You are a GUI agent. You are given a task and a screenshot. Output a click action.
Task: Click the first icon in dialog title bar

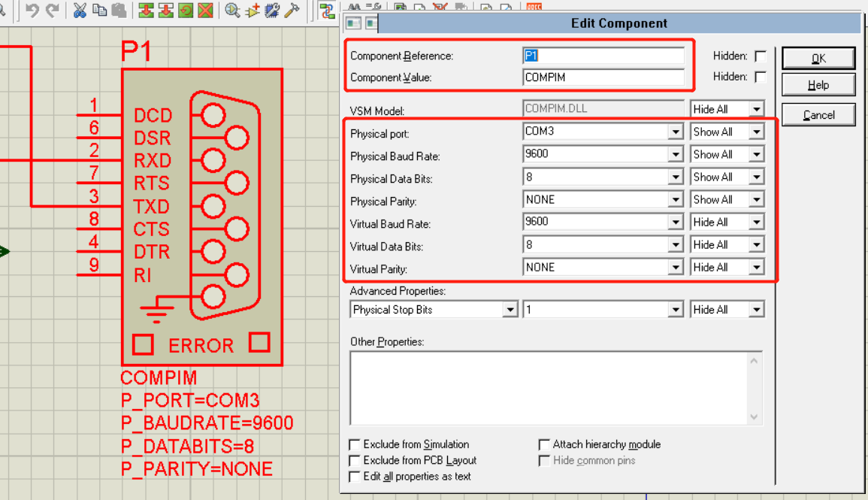tap(353, 23)
